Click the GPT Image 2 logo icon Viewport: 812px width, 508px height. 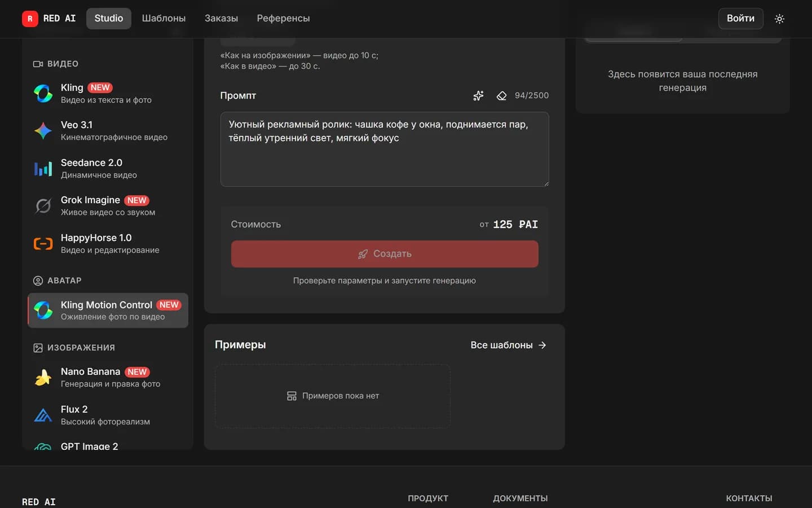pos(43,446)
